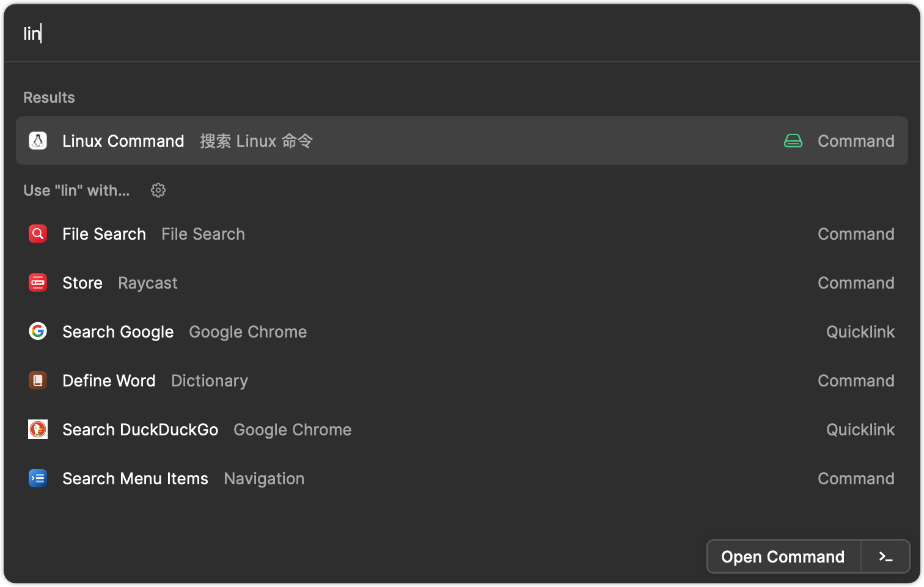Click the DuckDuckGo icon
The image size is (924, 587).
(37, 429)
